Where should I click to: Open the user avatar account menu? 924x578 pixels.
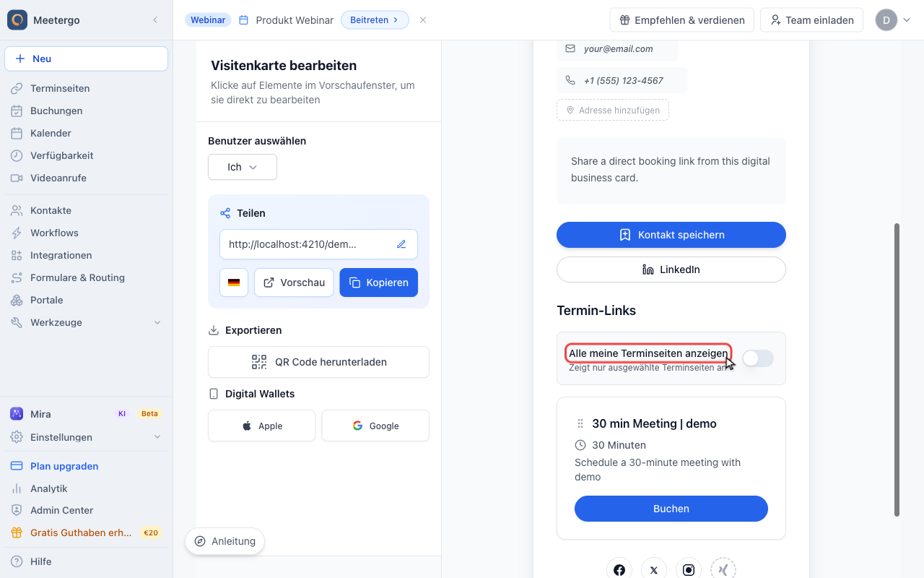(x=893, y=20)
